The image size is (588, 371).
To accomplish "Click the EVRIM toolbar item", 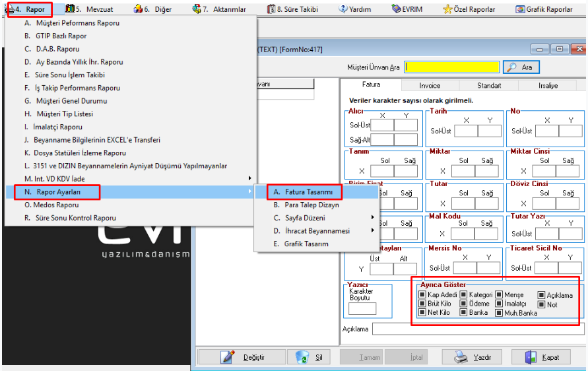I will [x=407, y=9].
